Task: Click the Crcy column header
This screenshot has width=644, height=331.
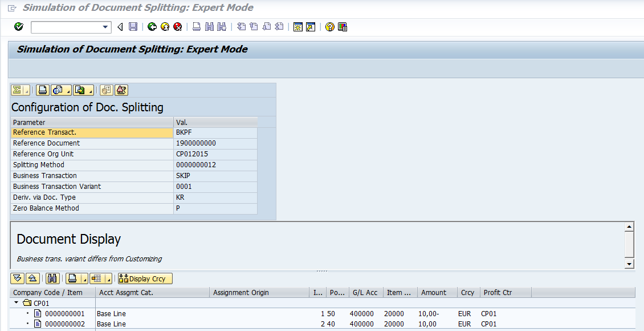Action: pyautogui.click(x=468, y=292)
